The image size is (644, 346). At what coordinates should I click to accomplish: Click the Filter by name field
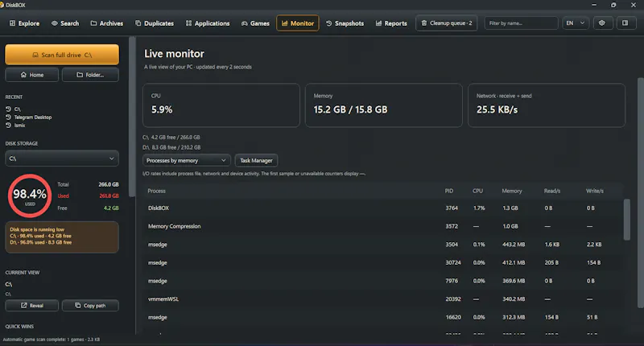pyautogui.click(x=521, y=23)
